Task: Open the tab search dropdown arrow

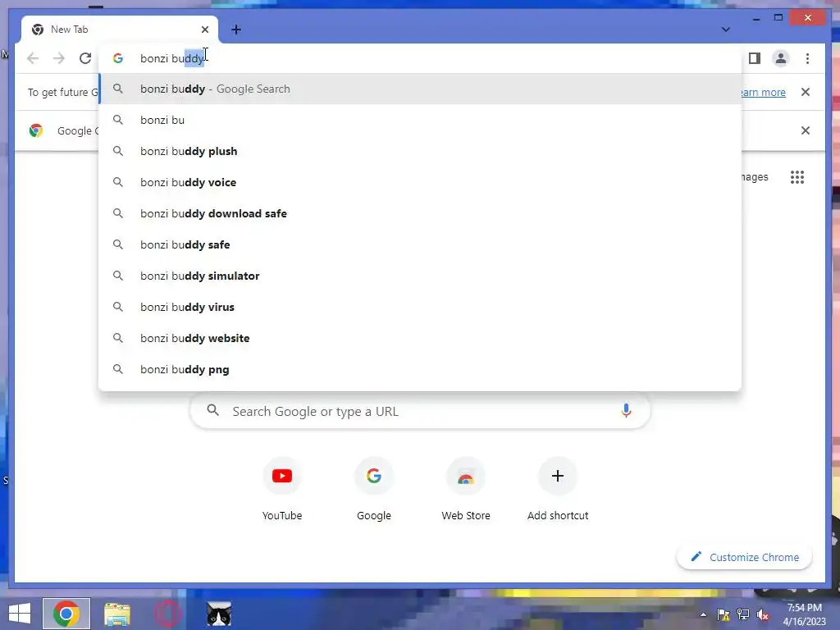Action: [725, 30]
